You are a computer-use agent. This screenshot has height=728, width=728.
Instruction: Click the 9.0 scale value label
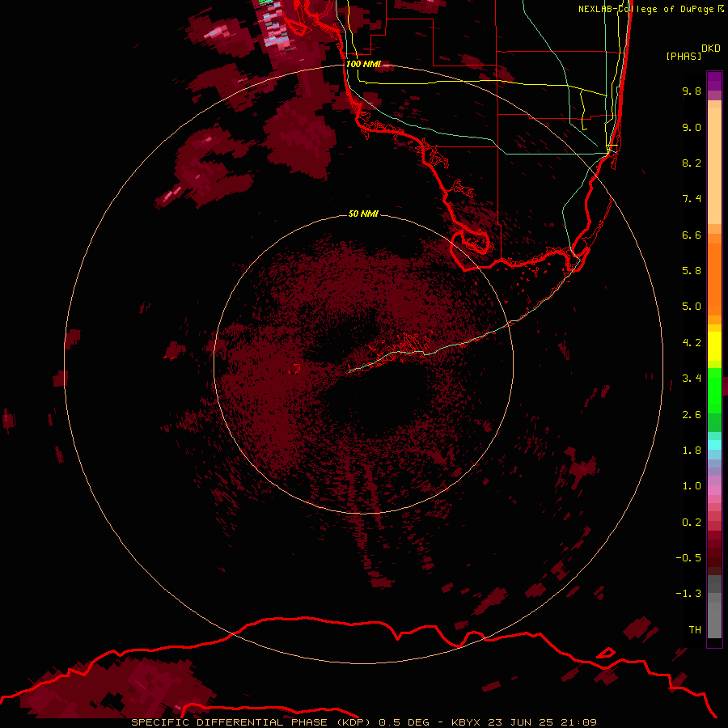click(692, 127)
